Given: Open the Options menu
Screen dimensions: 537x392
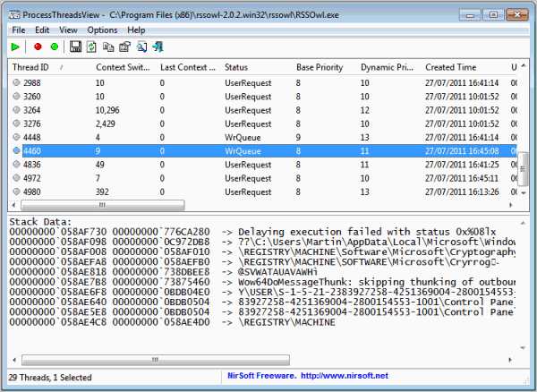Looking at the screenshot, I should click(x=102, y=30).
